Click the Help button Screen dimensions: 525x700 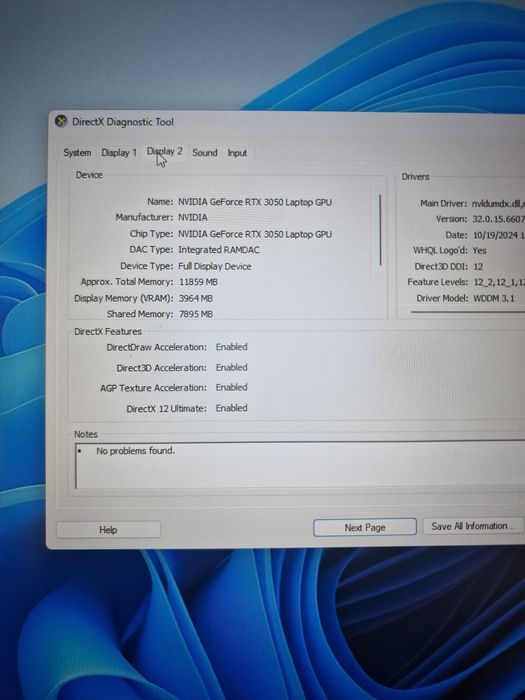tap(108, 530)
